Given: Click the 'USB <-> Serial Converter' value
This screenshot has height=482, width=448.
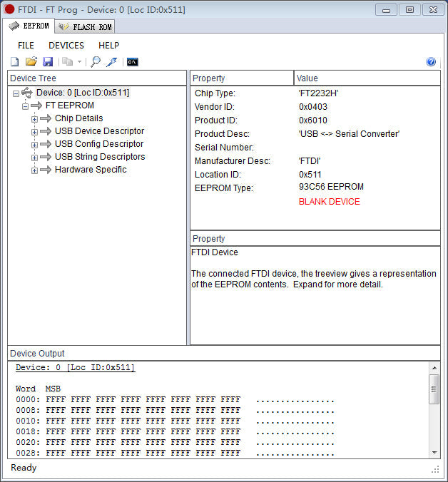Looking at the screenshot, I should coord(349,134).
